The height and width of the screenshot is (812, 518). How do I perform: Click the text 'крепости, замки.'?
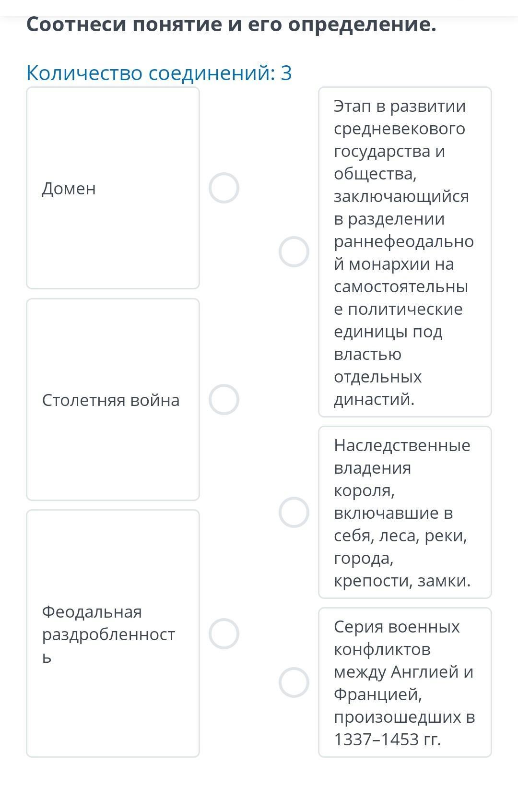402,581
